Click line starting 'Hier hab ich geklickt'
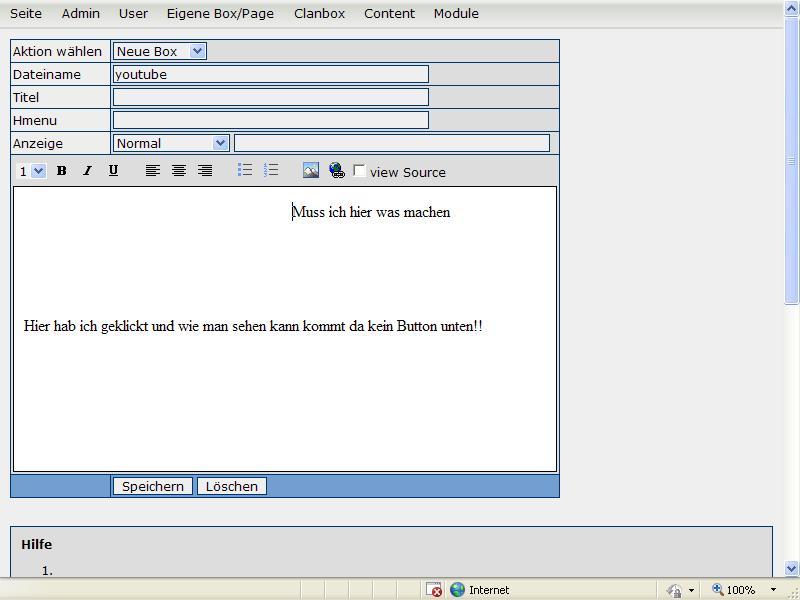The image size is (800, 600). (x=253, y=326)
